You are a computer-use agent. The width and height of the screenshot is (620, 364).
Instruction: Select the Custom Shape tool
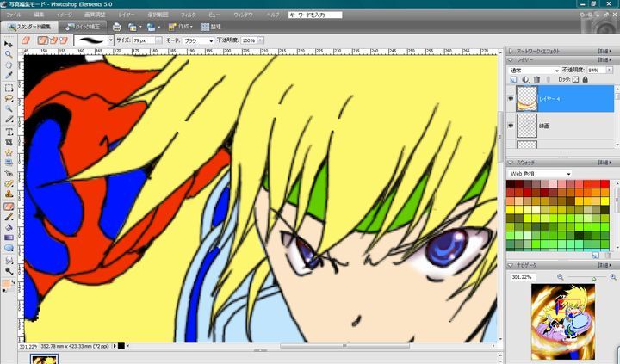pyautogui.click(x=9, y=248)
